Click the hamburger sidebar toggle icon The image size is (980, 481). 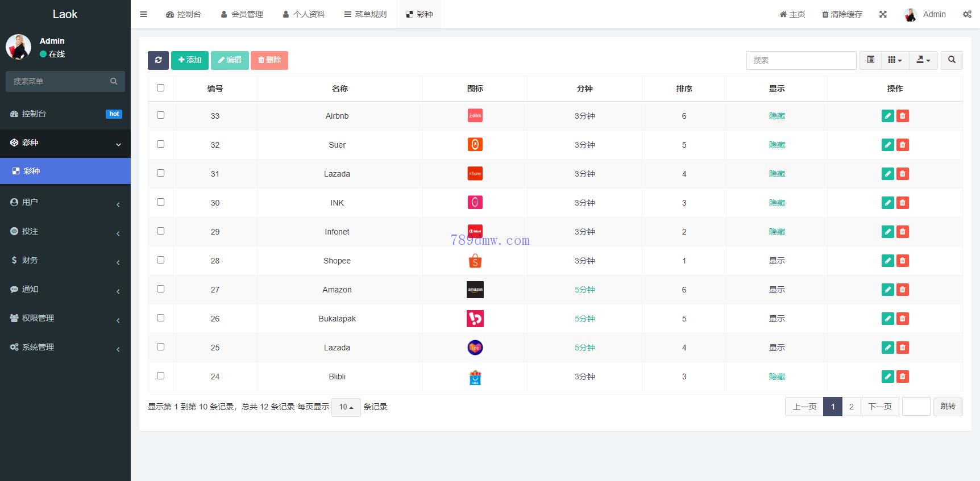point(144,14)
